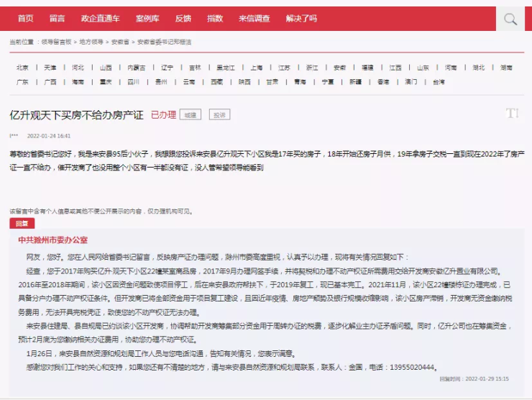Select province 天津
532x400 pixels.
[50, 68]
